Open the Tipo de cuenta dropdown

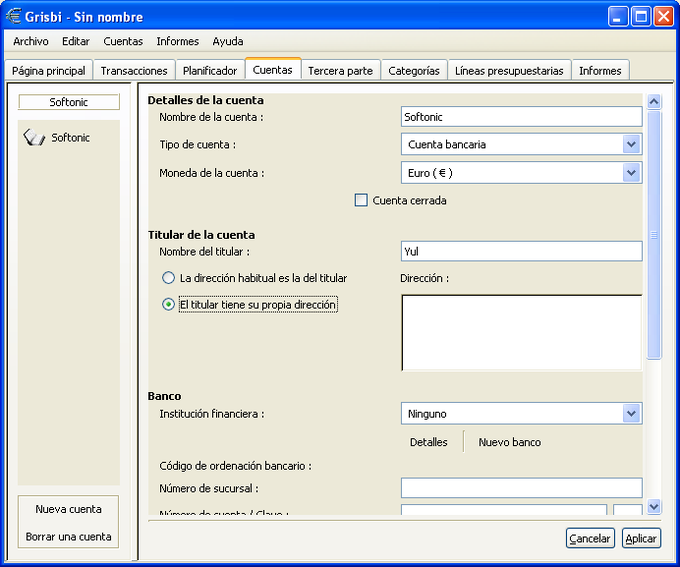point(521,144)
